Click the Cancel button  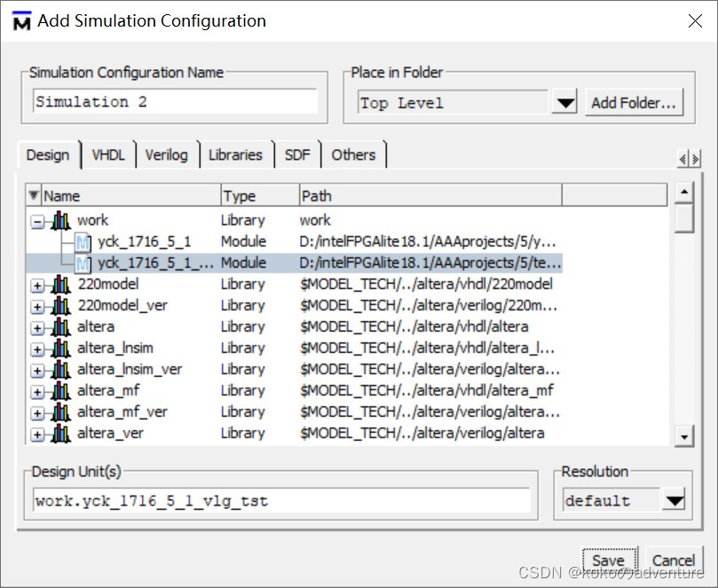tap(674, 561)
